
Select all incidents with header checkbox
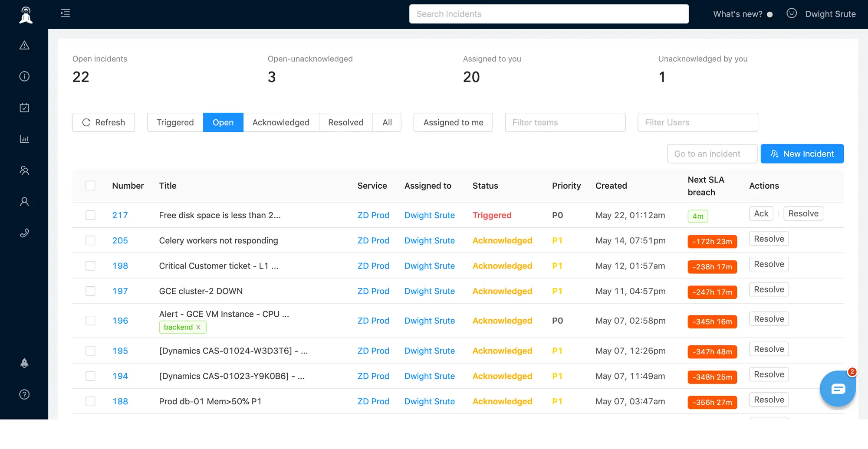coord(90,186)
